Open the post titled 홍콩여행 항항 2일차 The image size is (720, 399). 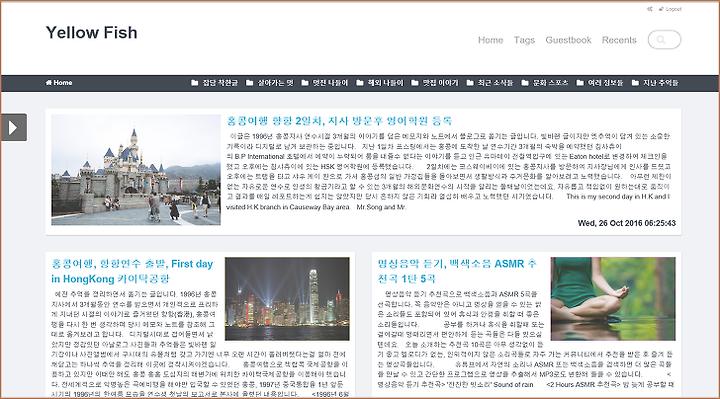[339, 121]
